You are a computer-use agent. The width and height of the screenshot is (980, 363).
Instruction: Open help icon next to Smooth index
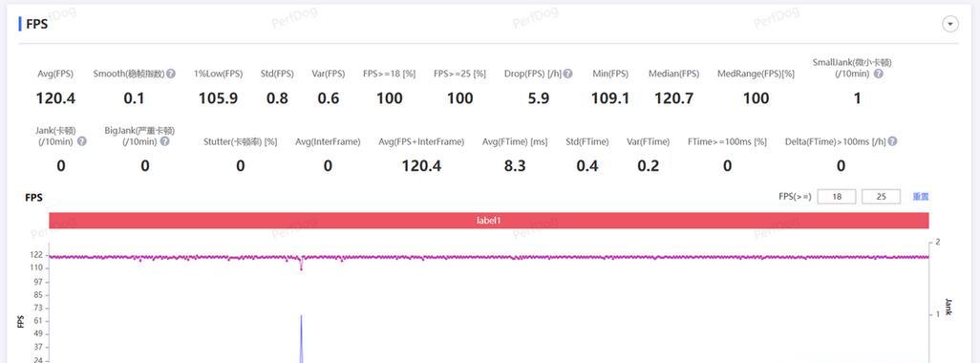[171, 74]
